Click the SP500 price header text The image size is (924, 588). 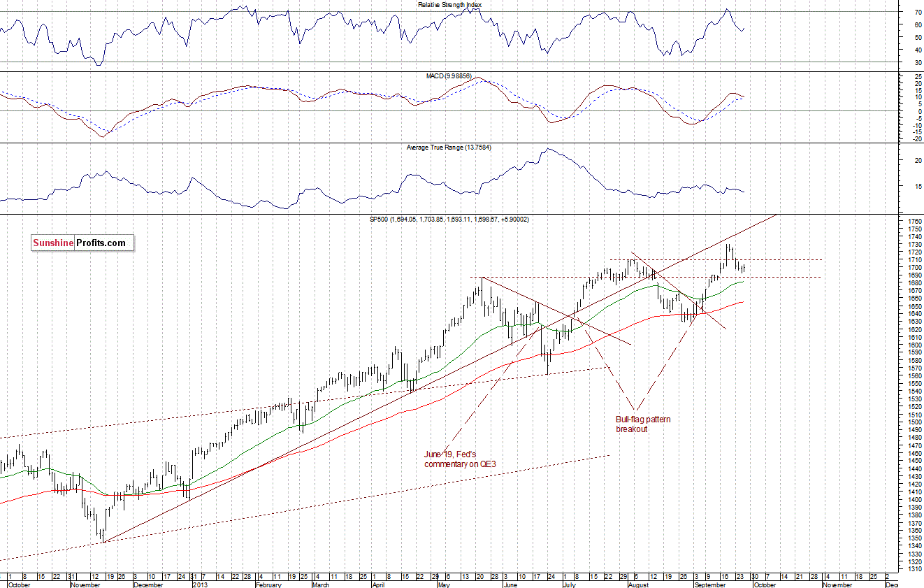click(x=449, y=220)
